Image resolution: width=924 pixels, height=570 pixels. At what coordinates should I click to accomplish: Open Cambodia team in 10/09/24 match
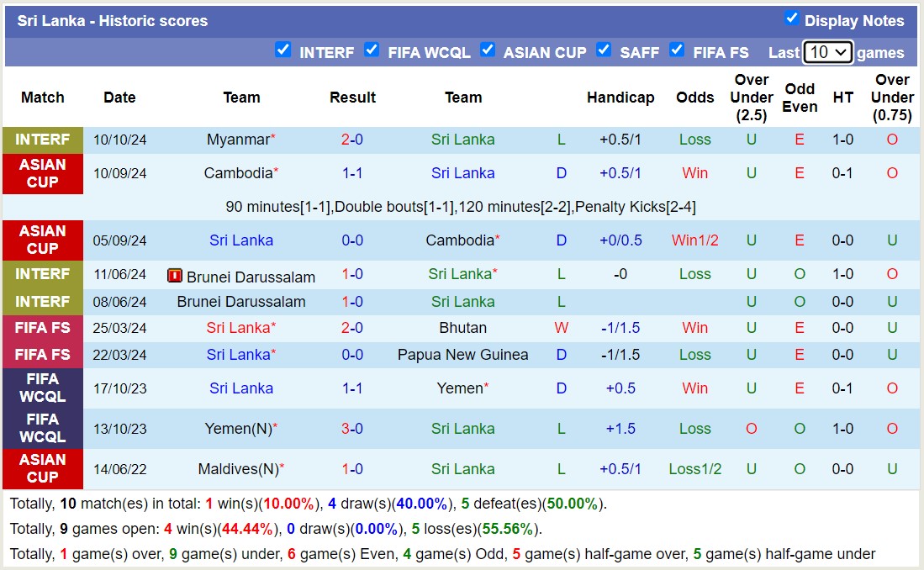(x=238, y=173)
